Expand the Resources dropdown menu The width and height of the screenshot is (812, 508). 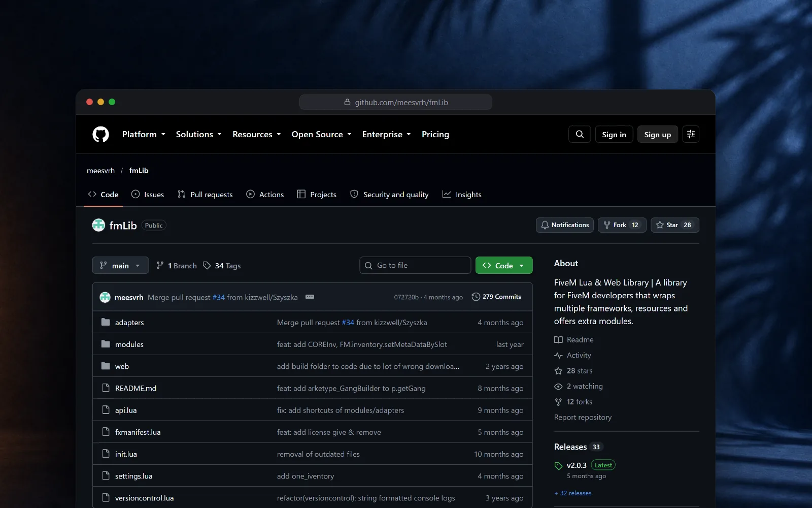pyautogui.click(x=256, y=134)
